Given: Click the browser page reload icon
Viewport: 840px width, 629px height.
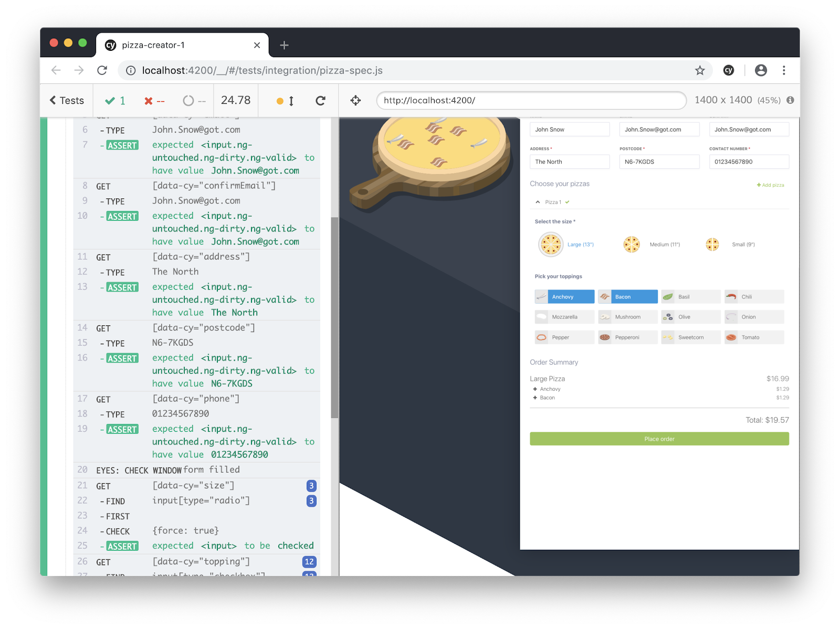Looking at the screenshot, I should (x=102, y=70).
